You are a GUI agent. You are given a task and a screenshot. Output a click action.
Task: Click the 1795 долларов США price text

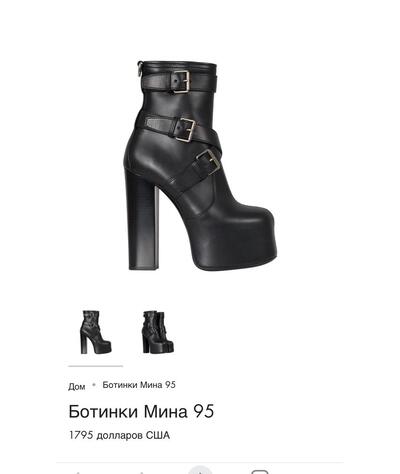click(119, 435)
